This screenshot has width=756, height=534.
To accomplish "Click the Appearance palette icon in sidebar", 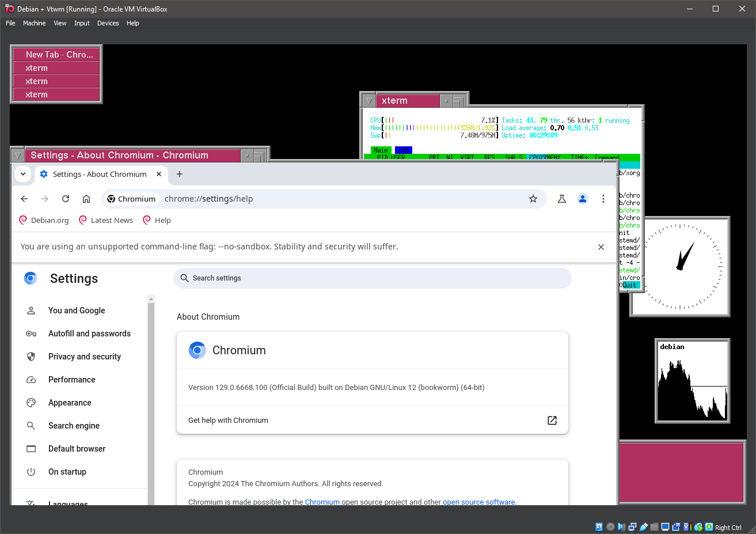I will point(31,403).
